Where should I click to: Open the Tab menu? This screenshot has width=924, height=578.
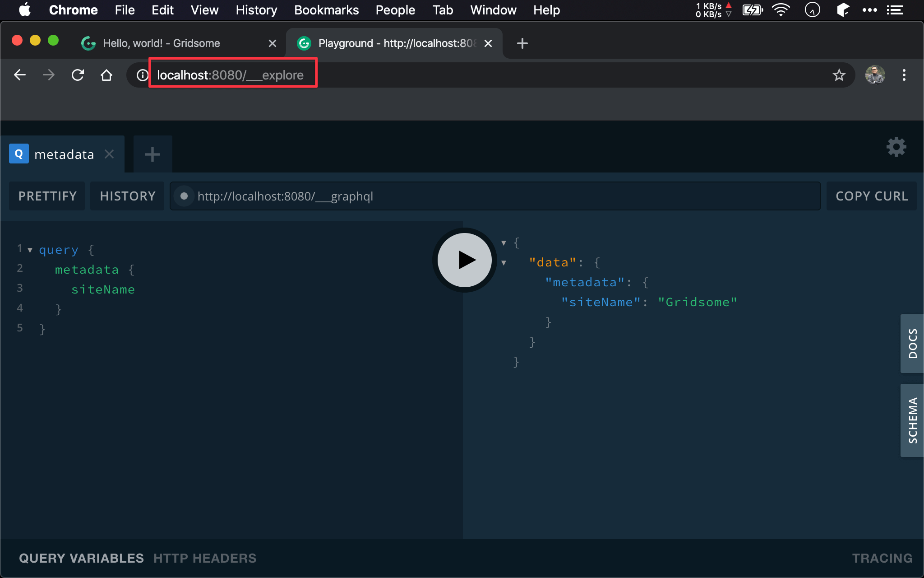click(443, 10)
